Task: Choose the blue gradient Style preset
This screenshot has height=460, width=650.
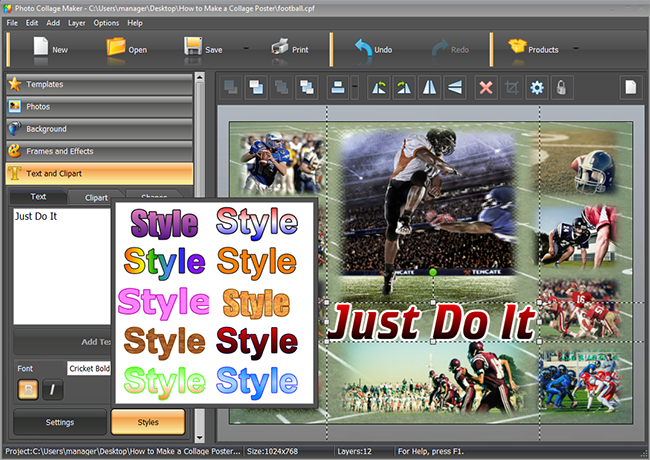Action: coord(257,382)
